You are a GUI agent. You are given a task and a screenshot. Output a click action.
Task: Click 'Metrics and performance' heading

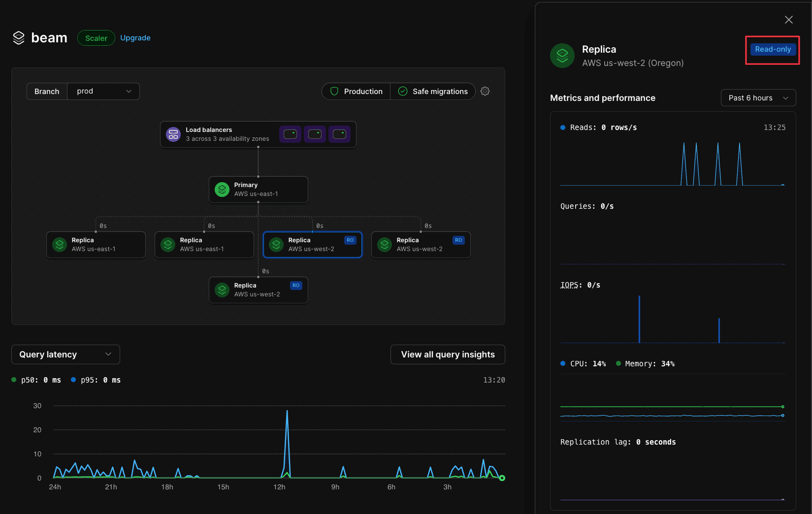(x=603, y=98)
